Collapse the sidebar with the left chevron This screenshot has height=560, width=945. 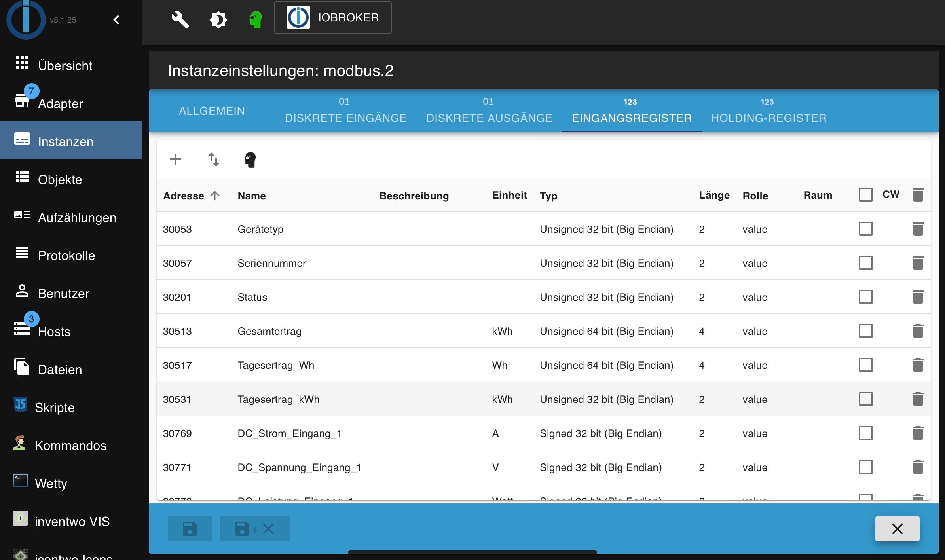(116, 20)
